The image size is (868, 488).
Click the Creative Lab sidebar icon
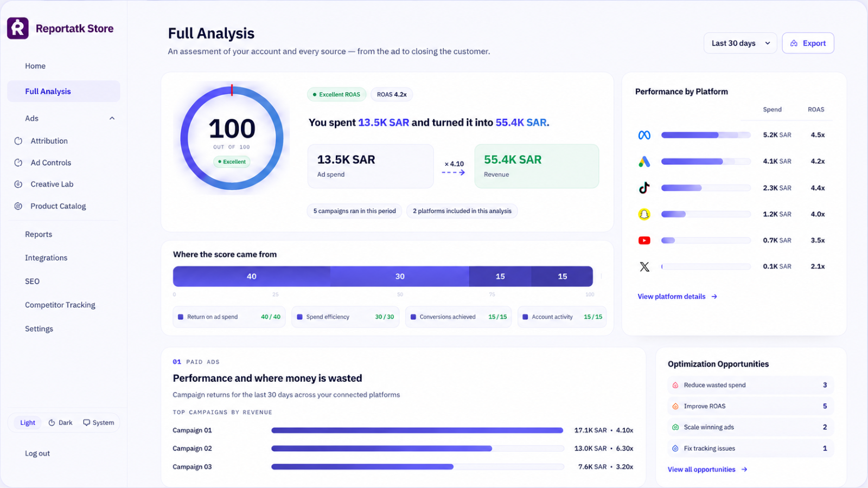(x=18, y=184)
